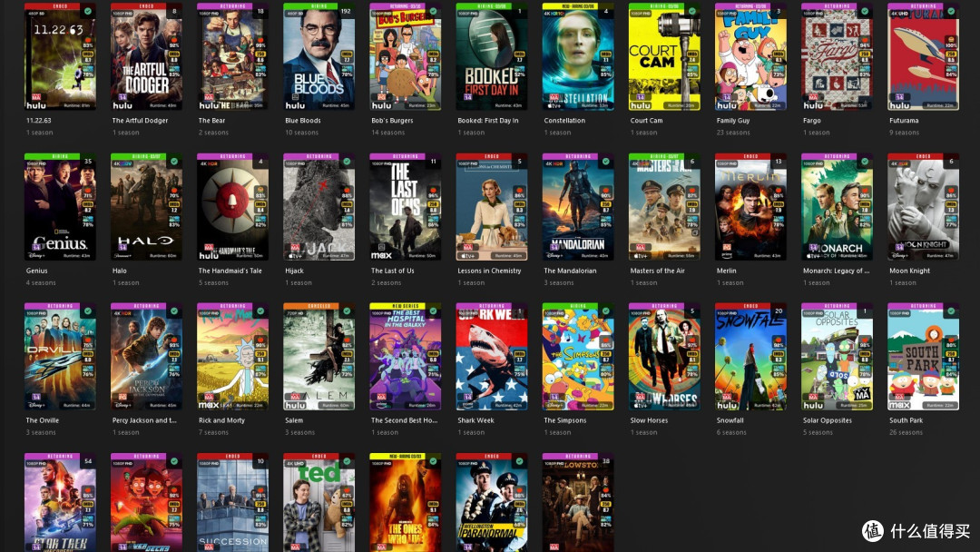
Task: Click the max logo on The Last of Us poster
Action: pos(382,255)
